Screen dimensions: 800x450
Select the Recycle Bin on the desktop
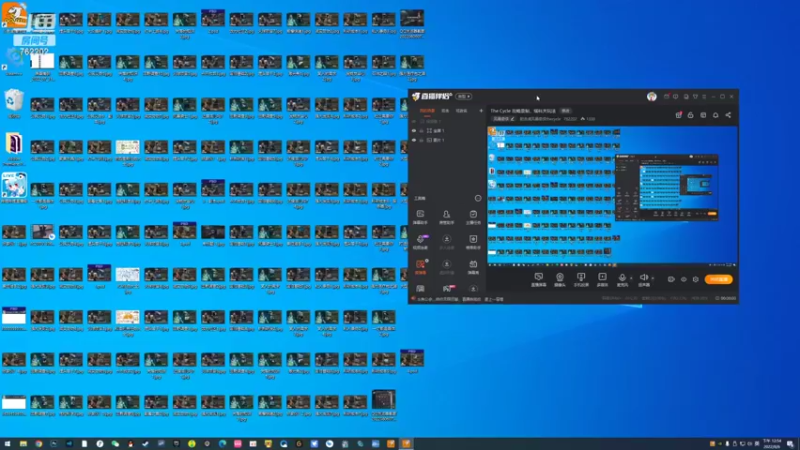(x=14, y=103)
